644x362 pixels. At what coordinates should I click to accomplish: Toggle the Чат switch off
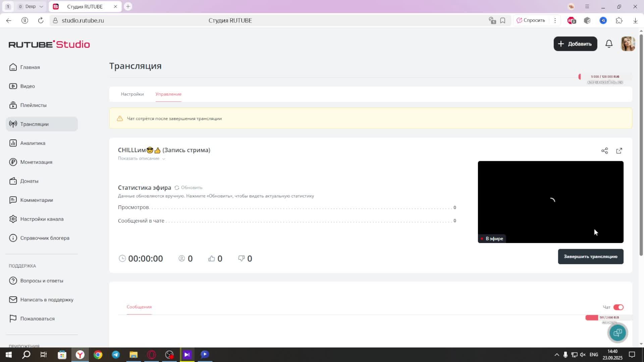[618, 307]
